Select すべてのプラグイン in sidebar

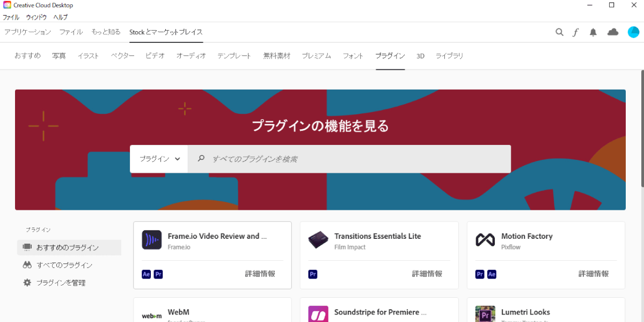pyautogui.click(x=69, y=265)
